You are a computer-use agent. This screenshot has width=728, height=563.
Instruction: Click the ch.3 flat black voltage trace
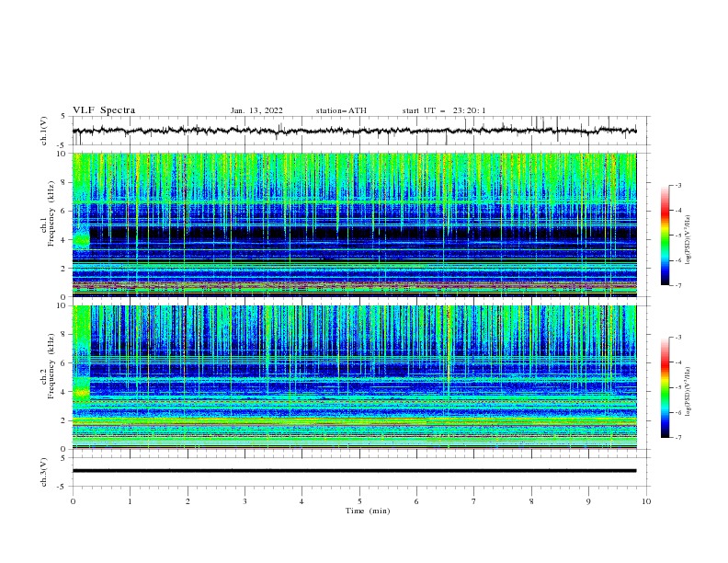click(x=355, y=471)
